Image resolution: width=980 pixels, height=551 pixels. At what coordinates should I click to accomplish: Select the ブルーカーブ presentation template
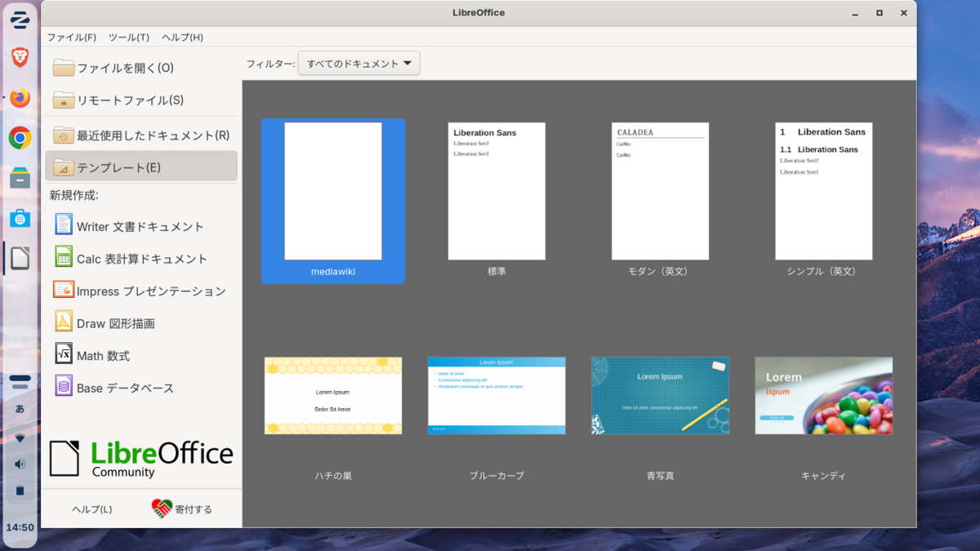497,395
